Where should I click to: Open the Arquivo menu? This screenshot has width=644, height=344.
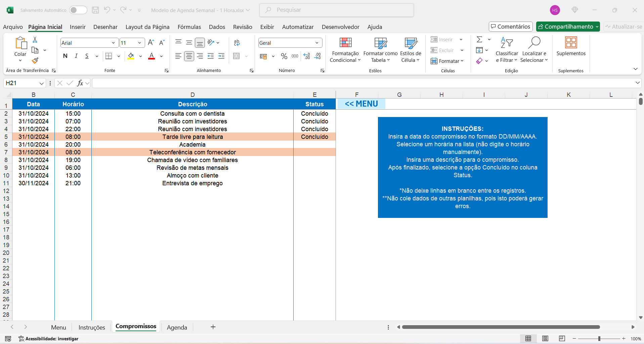[x=13, y=27]
